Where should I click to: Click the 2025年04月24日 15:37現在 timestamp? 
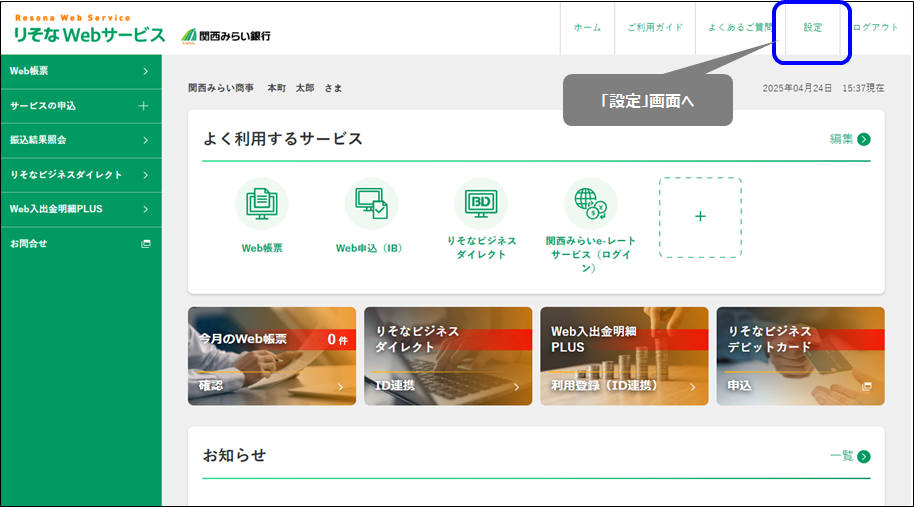pyautogui.click(x=823, y=88)
